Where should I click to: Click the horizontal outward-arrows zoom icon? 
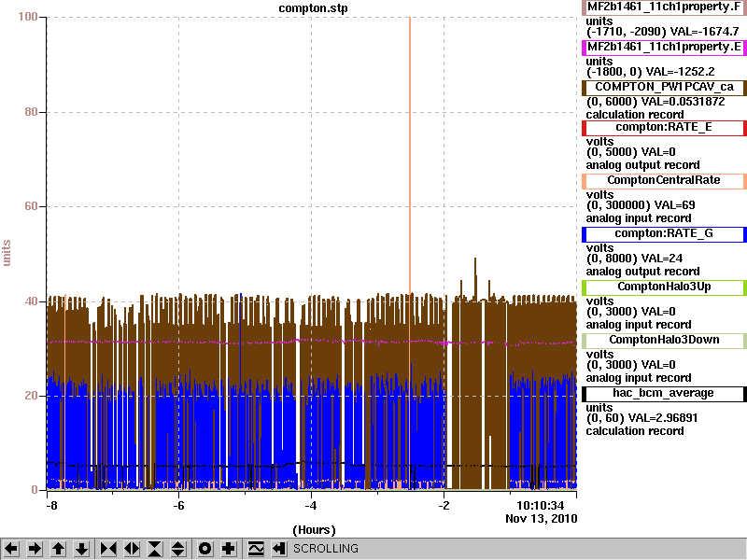[132, 549]
